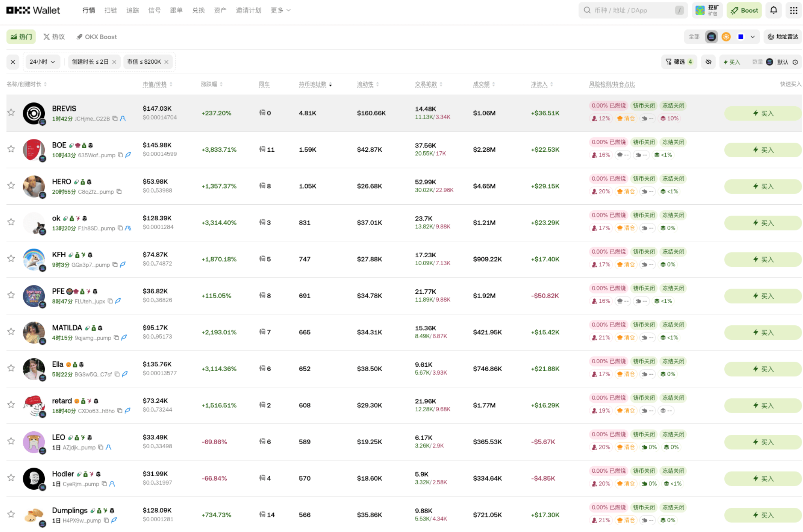Select the blue square Base chain
Image resolution: width=803 pixels, height=532 pixels.
pos(741,37)
